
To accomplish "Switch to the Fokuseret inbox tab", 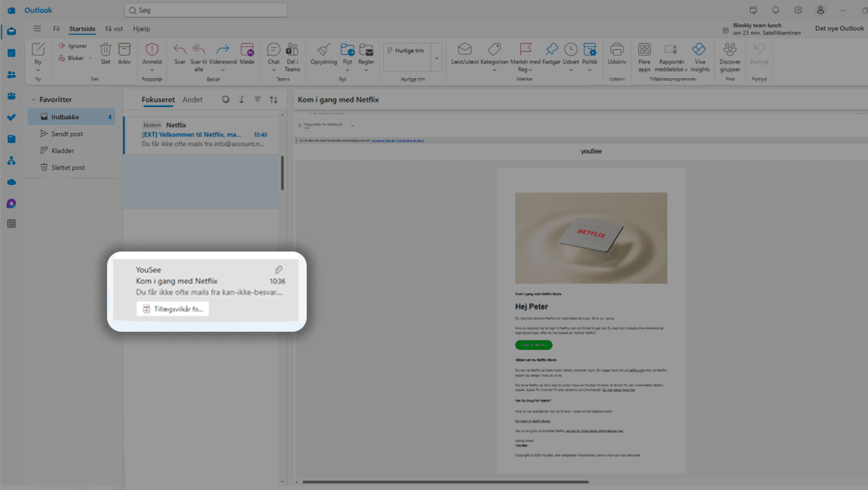I will [x=157, y=100].
